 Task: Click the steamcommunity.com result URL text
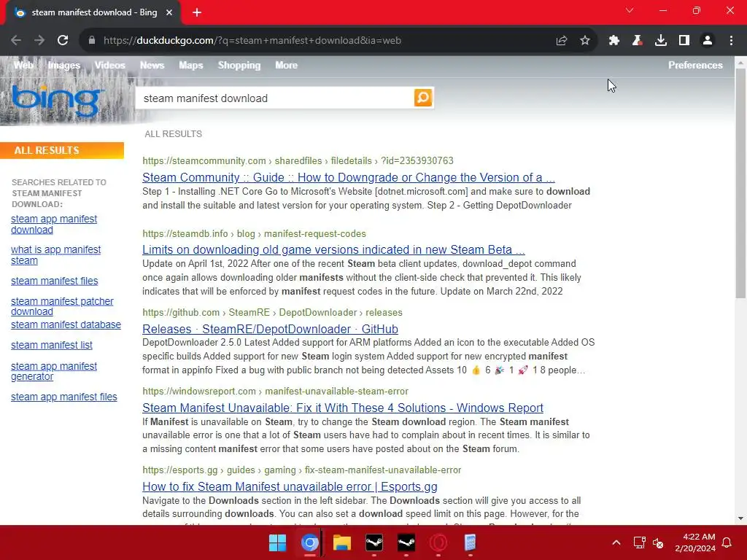click(298, 161)
